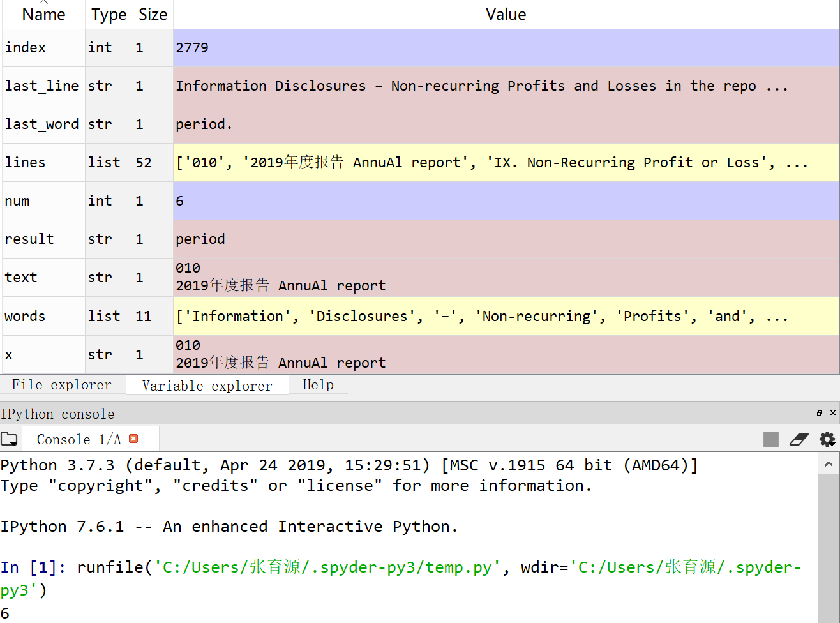The image size is (840, 623).
Task: Open the browse tabs folder dropdown
Action: tap(10, 439)
